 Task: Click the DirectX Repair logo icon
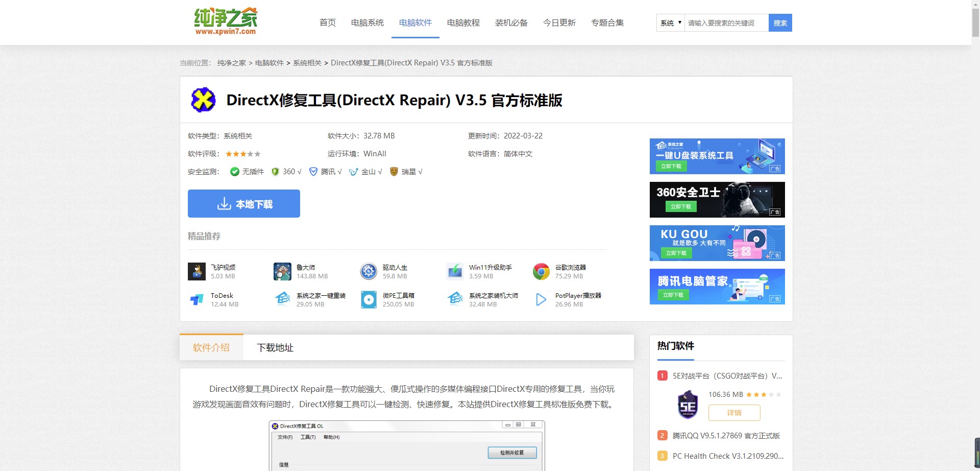[203, 100]
